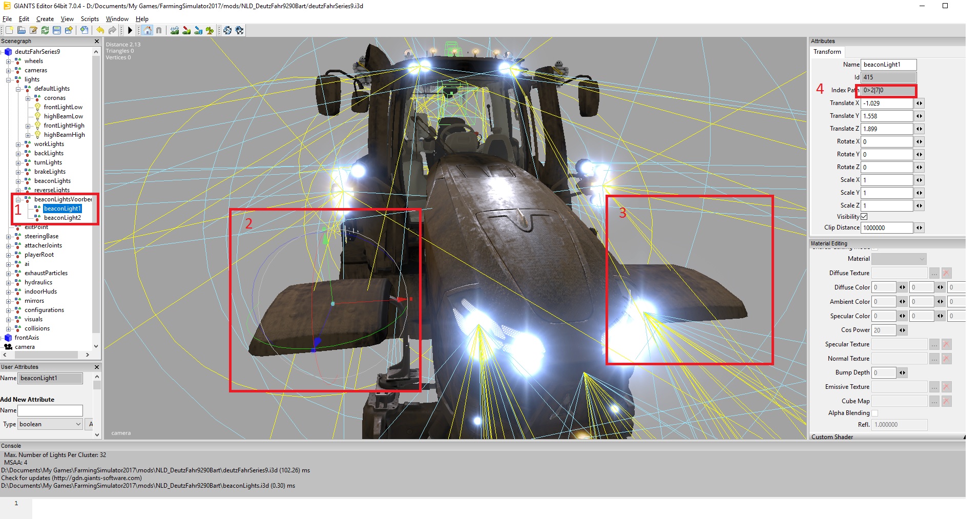Open the Help menu
The image size is (980, 519).
(x=142, y=19)
